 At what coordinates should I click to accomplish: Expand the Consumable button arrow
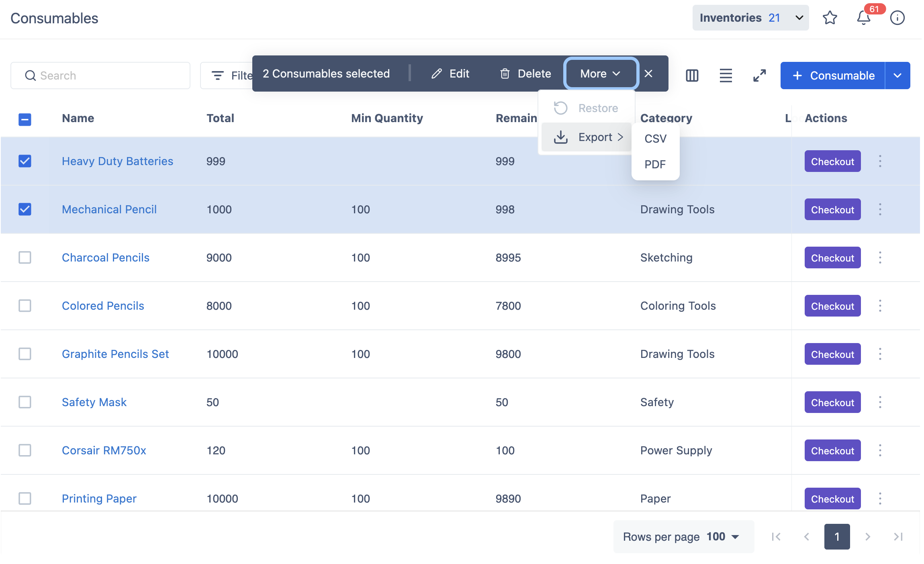pos(897,76)
